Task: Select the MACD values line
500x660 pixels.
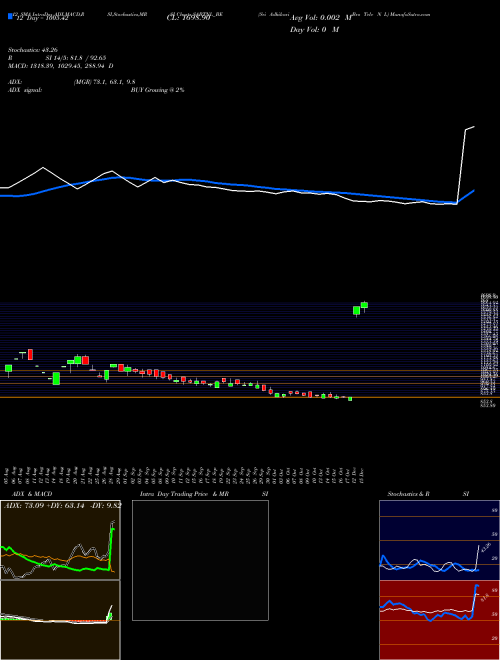Action: [61, 66]
